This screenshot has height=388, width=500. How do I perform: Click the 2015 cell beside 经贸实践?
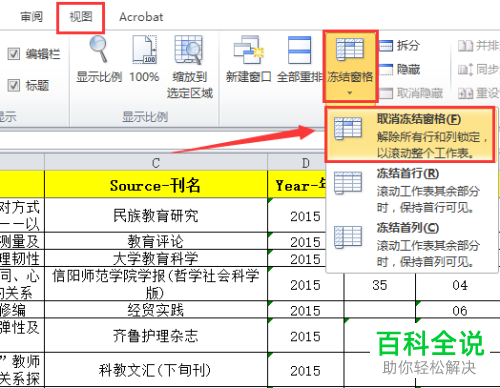pyautogui.click(x=305, y=310)
